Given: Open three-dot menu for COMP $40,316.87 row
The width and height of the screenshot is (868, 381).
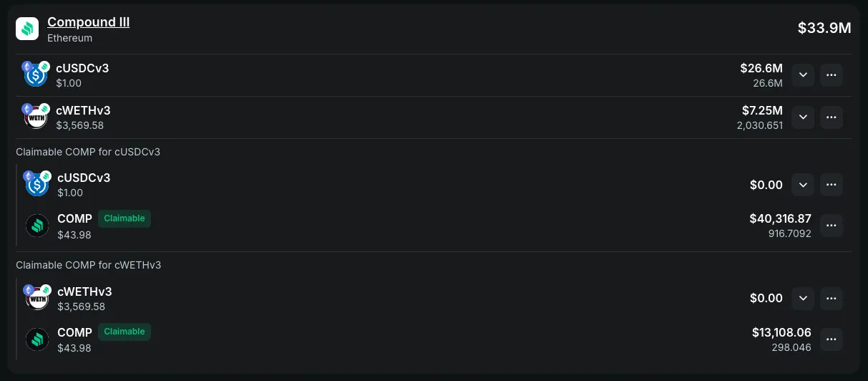Looking at the screenshot, I should [831, 226].
